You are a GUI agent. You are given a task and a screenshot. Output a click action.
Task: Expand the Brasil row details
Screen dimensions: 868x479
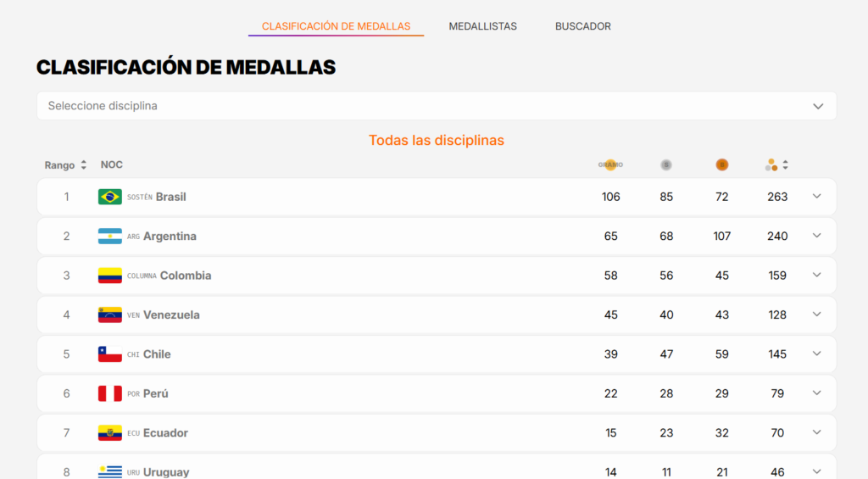816,197
